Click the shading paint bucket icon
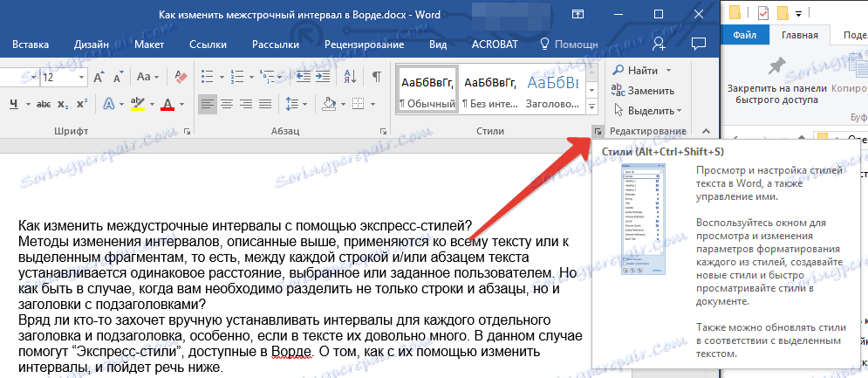The height and width of the screenshot is (378, 868). click(x=330, y=103)
